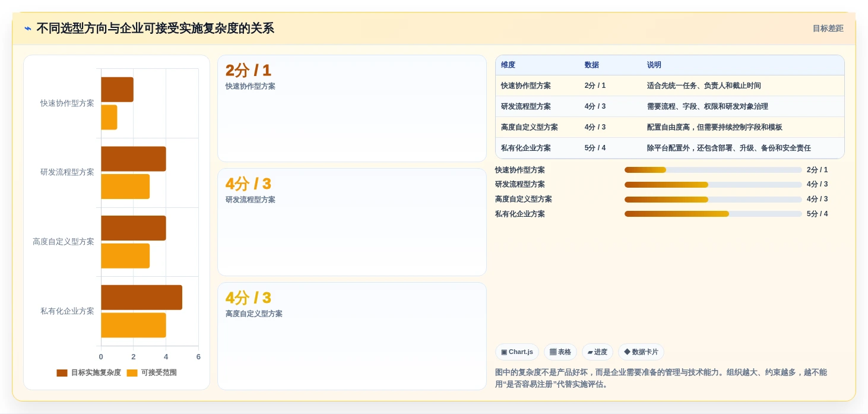Click description 适合先统一任务、负责人和截止时间
The image size is (868, 414).
704,86
